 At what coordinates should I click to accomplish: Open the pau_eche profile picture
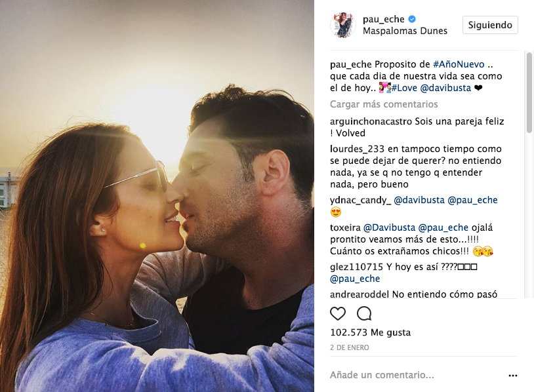[x=343, y=25]
